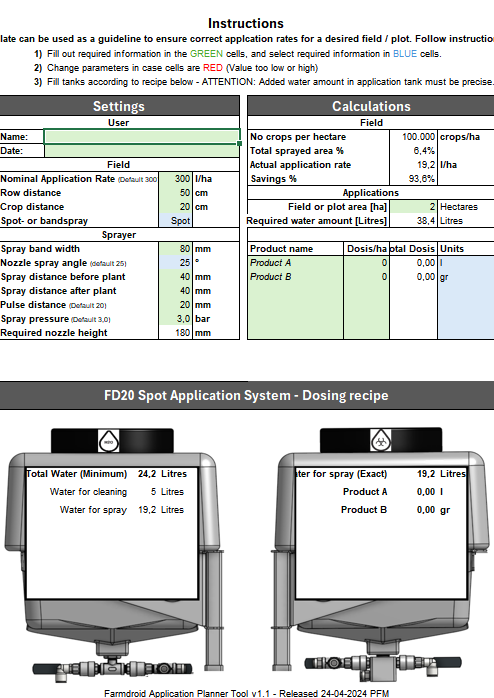Select the Product B name cell

pos(296,277)
